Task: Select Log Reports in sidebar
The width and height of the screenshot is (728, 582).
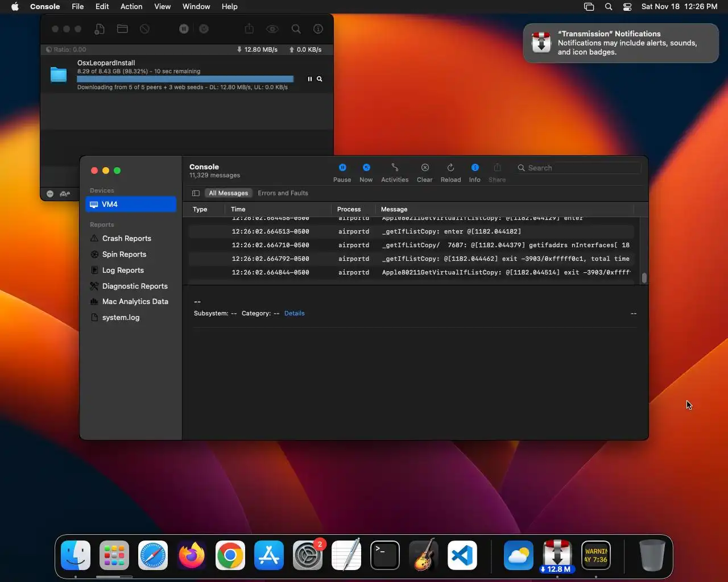Action: (x=123, y=270)
